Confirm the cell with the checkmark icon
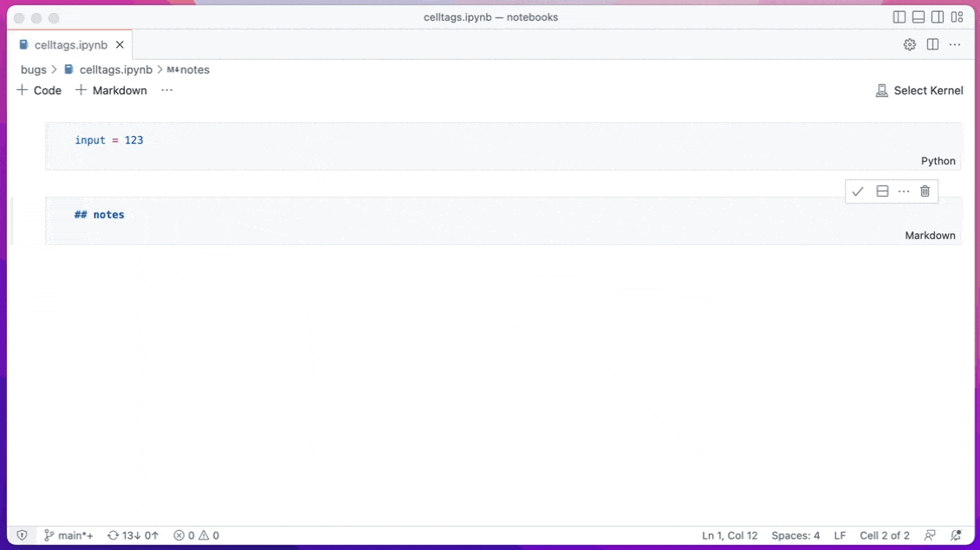 point(859,191)
